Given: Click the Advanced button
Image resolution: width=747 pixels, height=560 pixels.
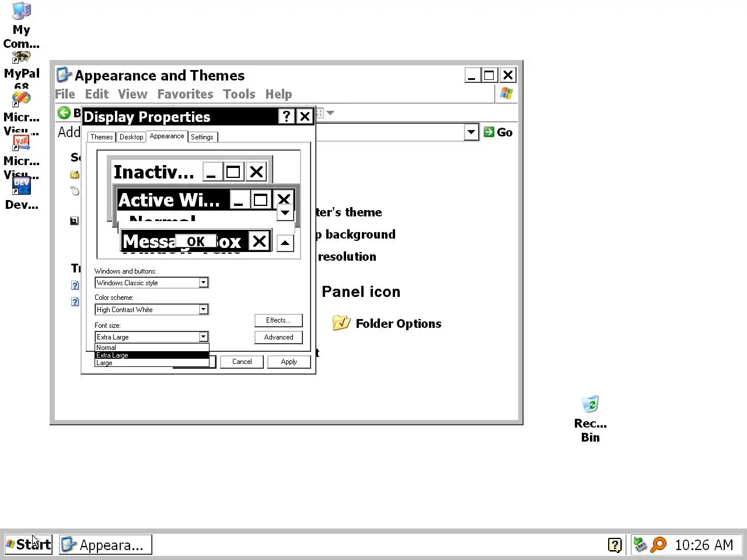Looking at the screenshot, I should click(x=278, y=337).
